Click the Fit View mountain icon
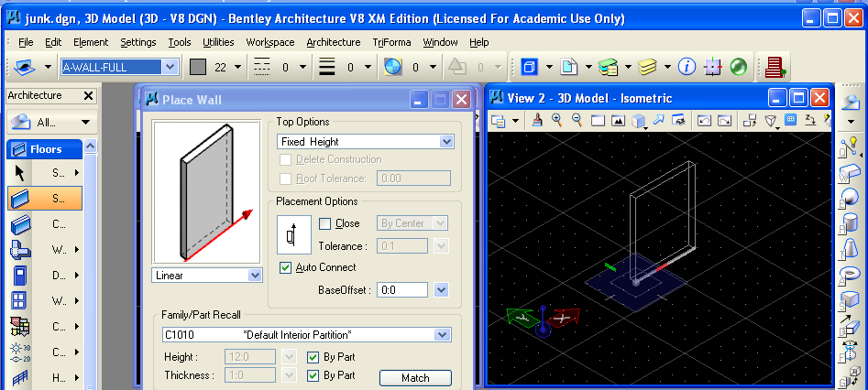The height and width of the screenshot is (390, 868). click(x=618, y=121)
